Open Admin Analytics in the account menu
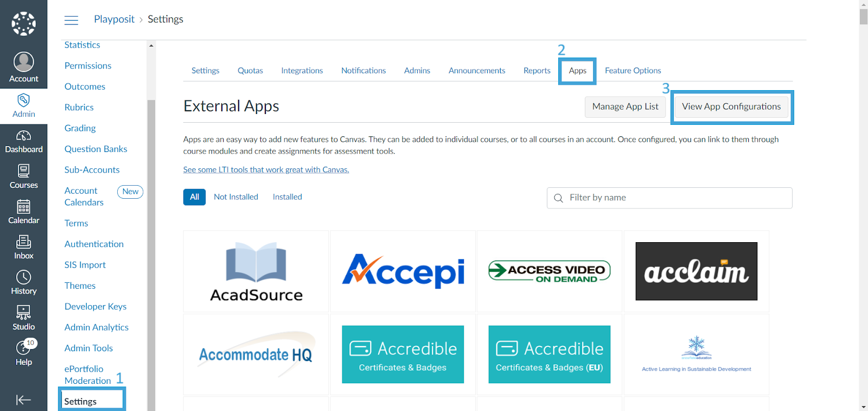Image resolution: width=868 pixels, height=411 pixels. (x=97, y=327)
